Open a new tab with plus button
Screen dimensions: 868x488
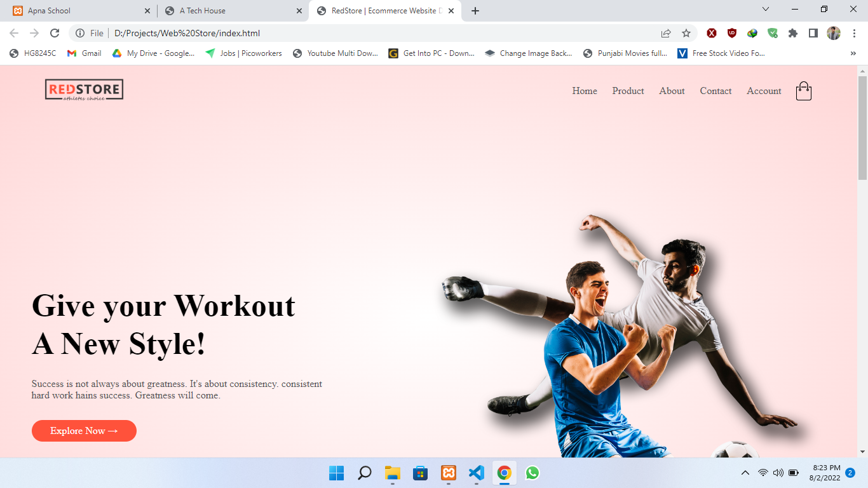click(x=475, y=11)
